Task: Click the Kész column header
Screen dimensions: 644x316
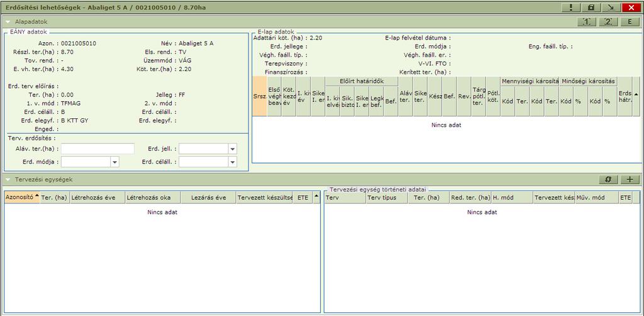Action: coord(435,96)
